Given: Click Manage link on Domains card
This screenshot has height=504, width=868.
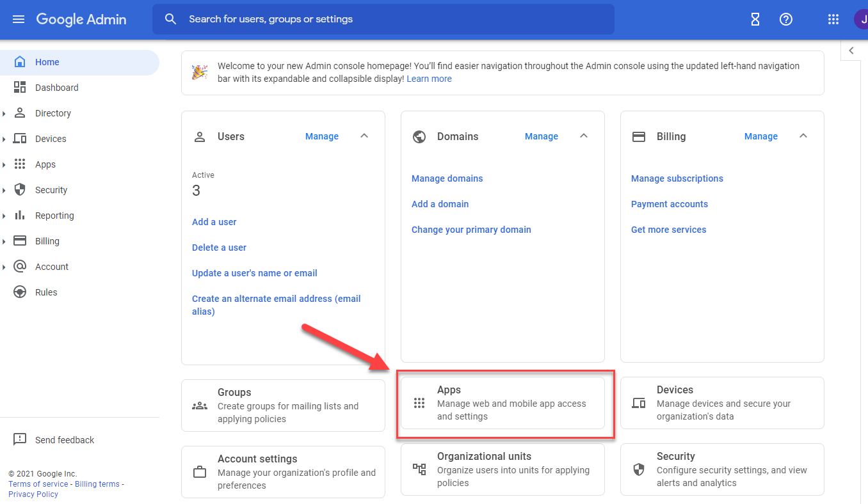Looking at the screenshot, I should tap(542, 136).
